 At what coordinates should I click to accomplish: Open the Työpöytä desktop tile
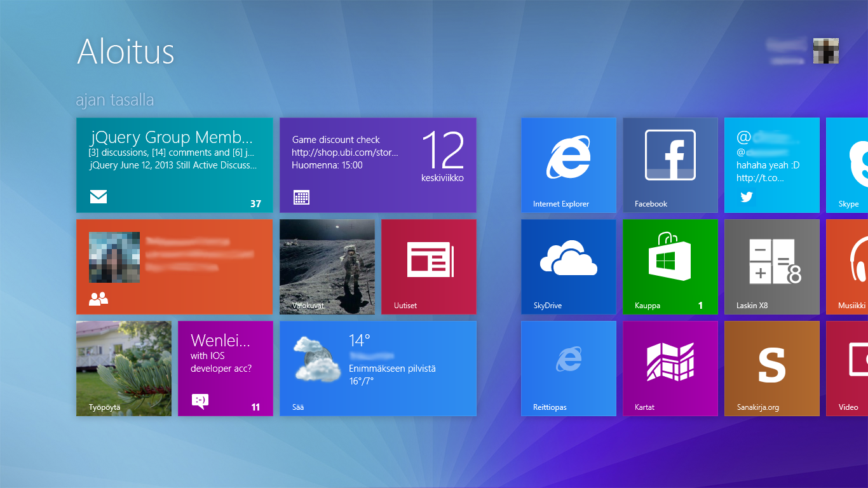[124, 369]
